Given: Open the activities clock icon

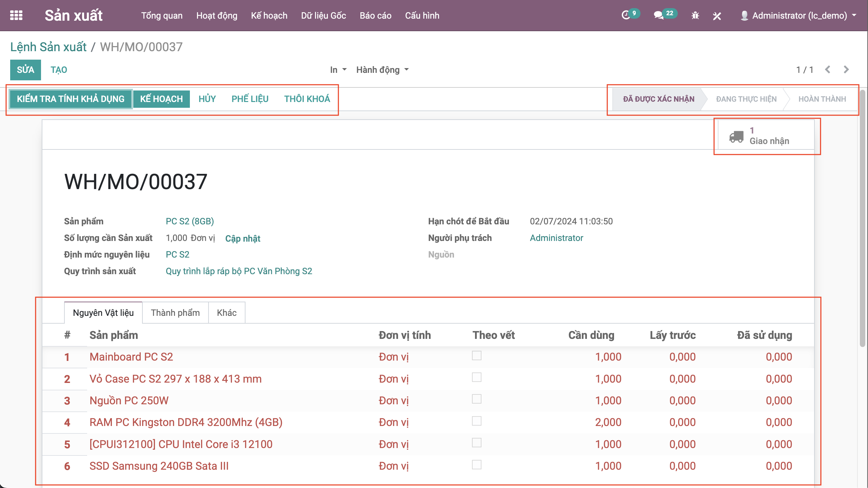Looking at the screenshot, I should point(626,15).
